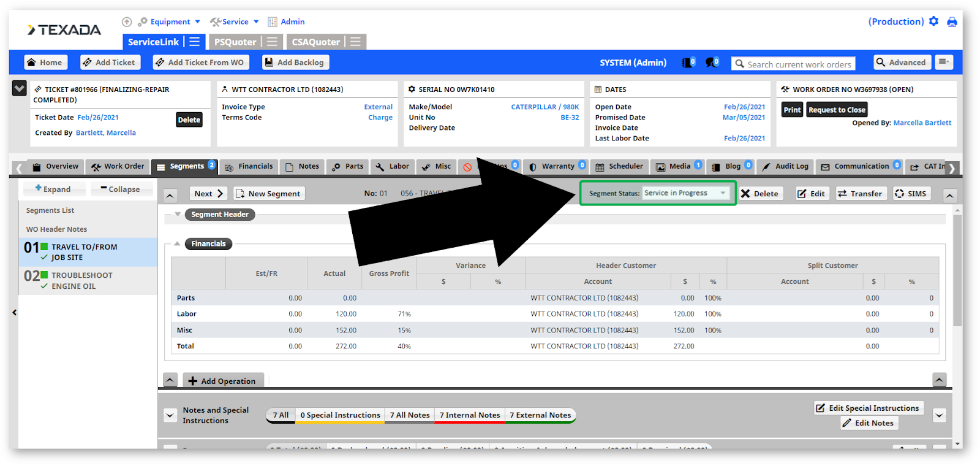Switch to the PSQuoter tab
Screen dimensions: 980x466
235,42
